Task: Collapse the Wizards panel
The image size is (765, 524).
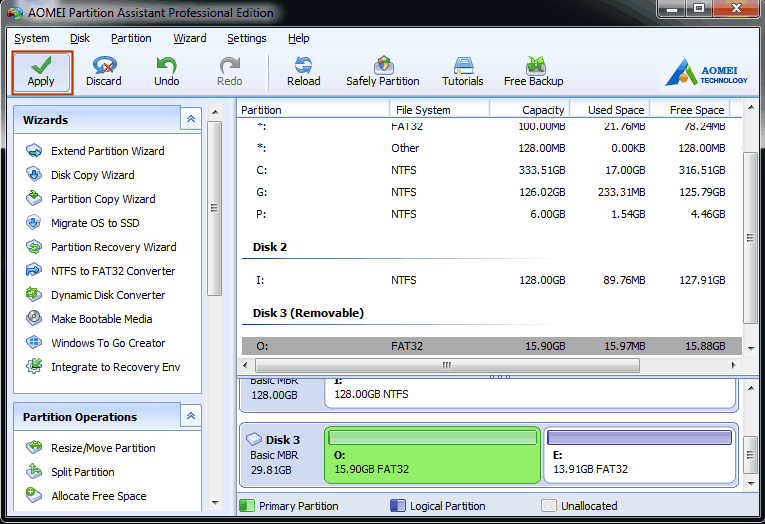Action: pyautogui.click(x=191, y=119)
